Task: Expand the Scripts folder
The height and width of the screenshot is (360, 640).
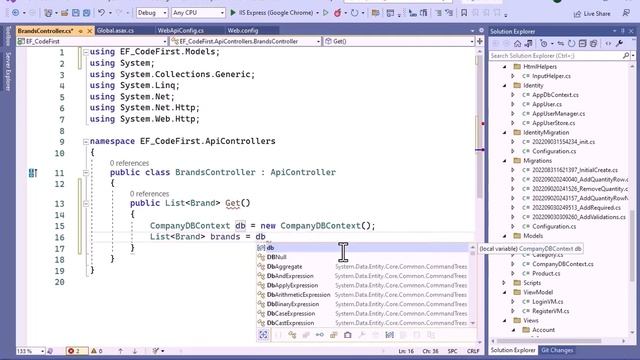Action: coord(504,282)
